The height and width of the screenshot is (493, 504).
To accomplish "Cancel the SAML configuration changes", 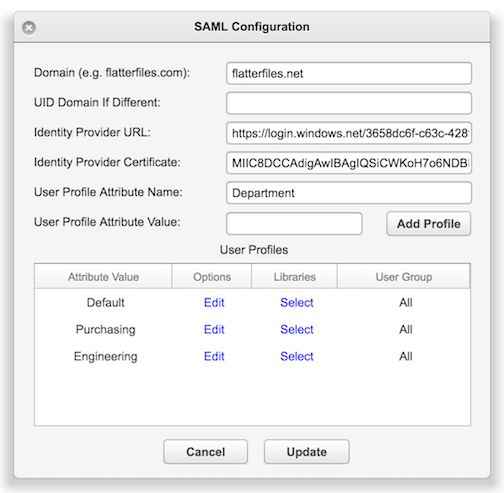I will (206, 452).
